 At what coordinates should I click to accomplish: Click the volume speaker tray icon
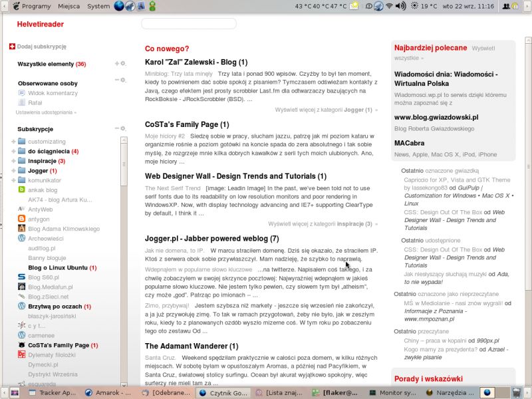[x=401, y=6]
